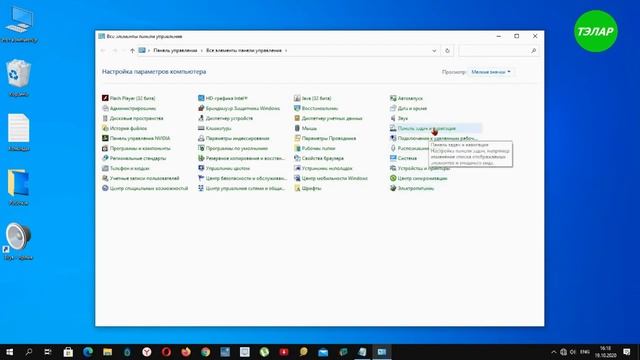Open HD-графика Intel item
This screenshot has width=640, height=360.
pyautogui.click(x=223, y=98)
